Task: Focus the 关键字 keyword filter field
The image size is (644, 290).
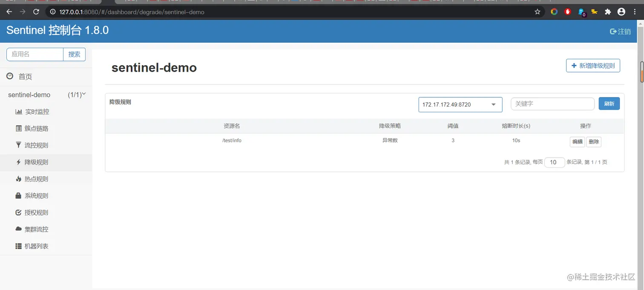Action: (552, 104)
